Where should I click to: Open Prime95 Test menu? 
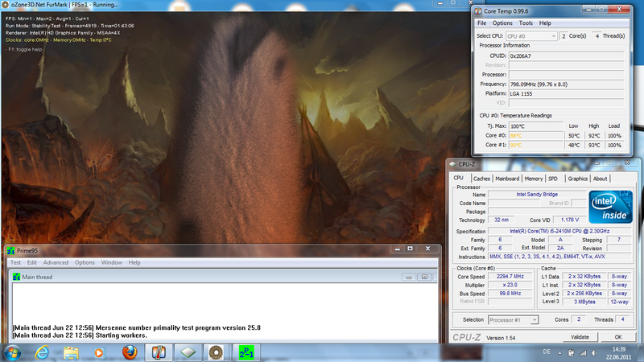point(15,262)
